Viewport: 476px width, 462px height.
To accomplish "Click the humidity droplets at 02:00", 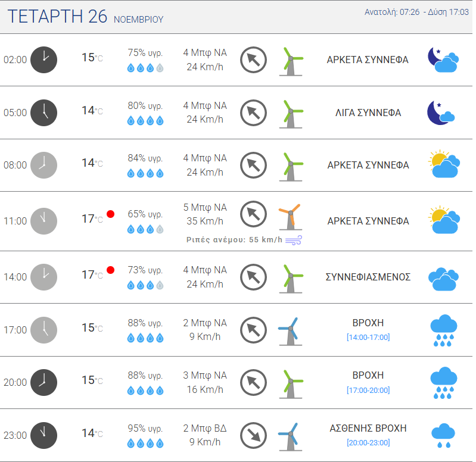I will click(x=145, y=68).
